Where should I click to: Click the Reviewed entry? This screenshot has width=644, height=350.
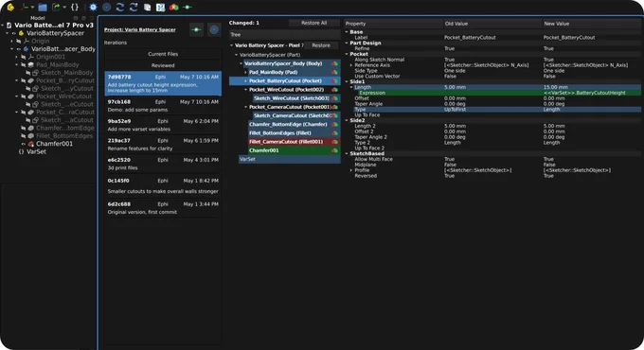[163, 65]
